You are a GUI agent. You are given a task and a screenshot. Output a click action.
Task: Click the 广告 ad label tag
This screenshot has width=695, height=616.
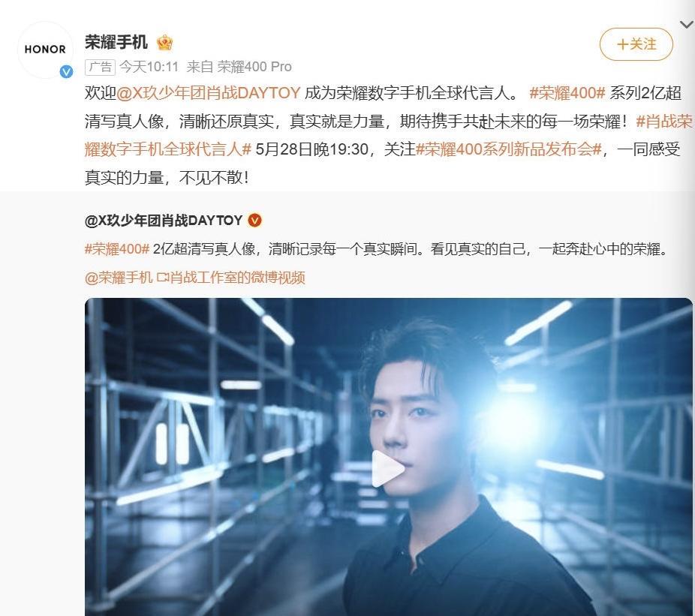pyautogui.click(x=100, y=67)
